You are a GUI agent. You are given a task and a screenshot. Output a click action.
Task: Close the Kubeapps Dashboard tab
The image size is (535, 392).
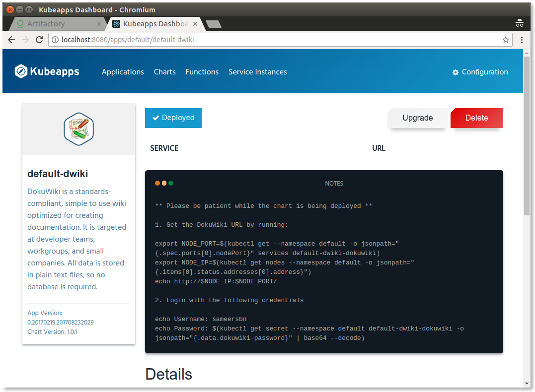coord(195,24)
